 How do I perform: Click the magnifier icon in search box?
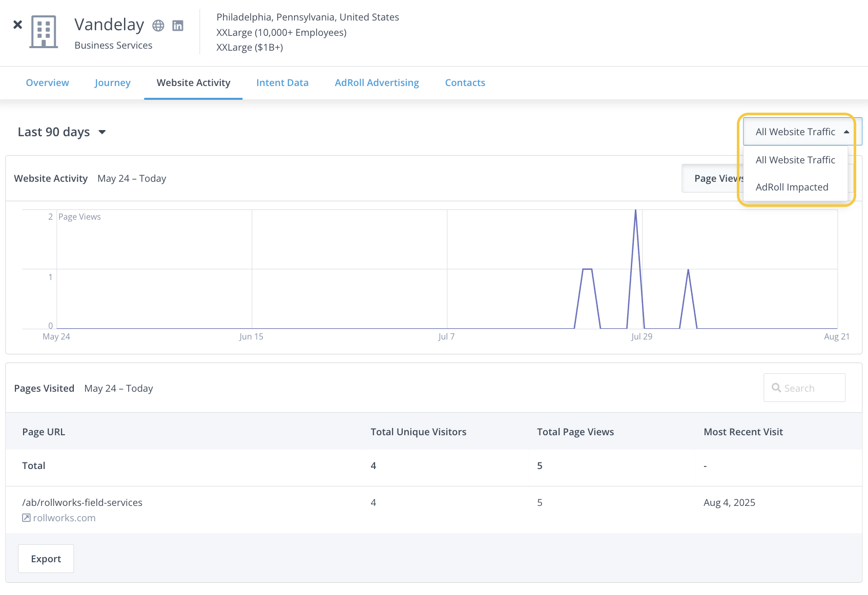776,388
